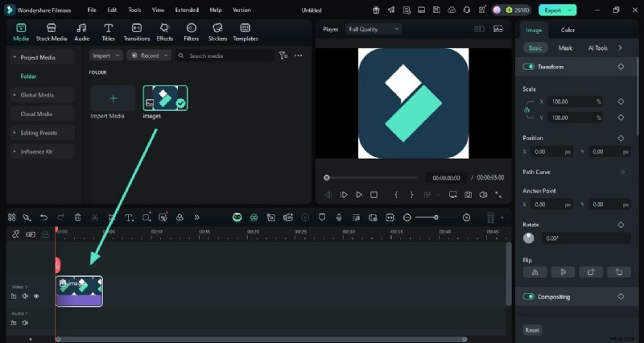Click the voiceover microphone icon
The width and height of the screenshot is (644, 343).
(x=339, y=217)
